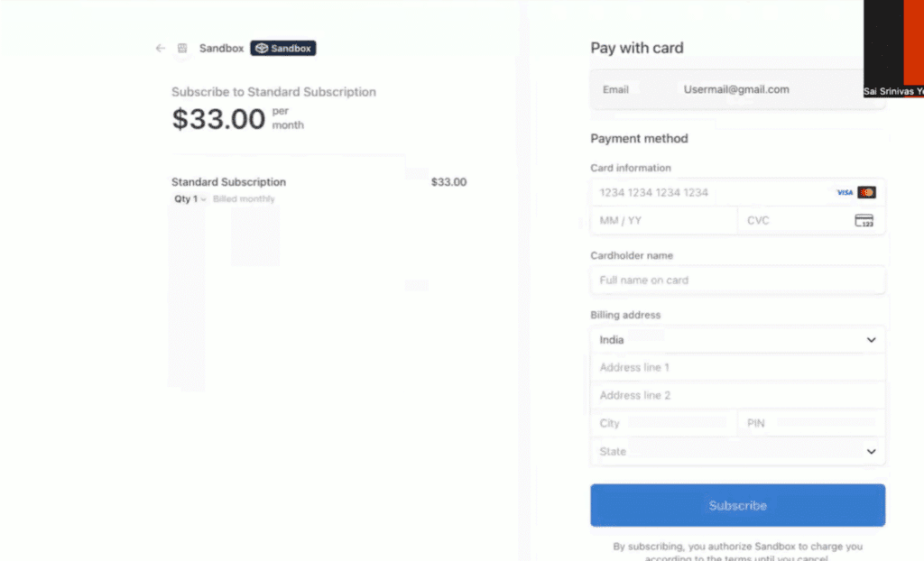The width and height of the screenshot is (924, 561).
Task: Click the Visa card logo
Action: point(845,192)
